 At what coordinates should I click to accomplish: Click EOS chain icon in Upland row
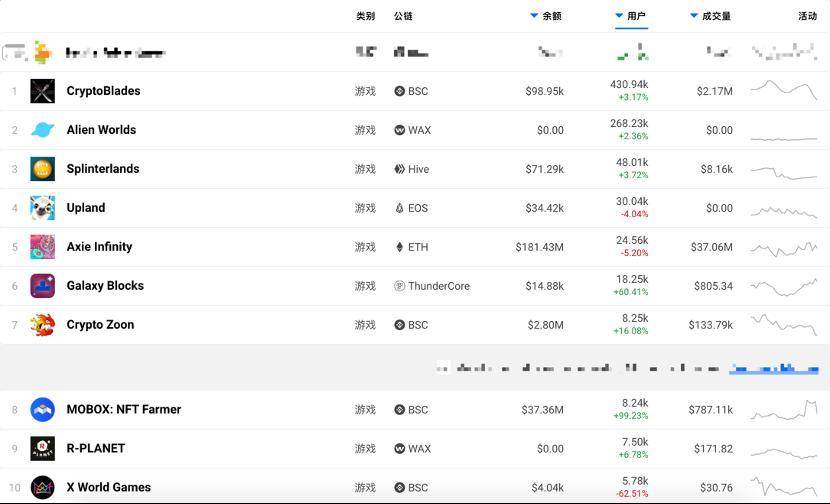400,208
